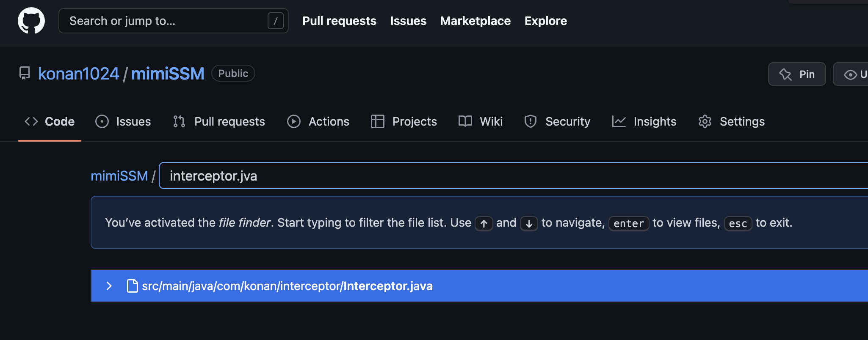Image resolution: width=868 pixels, height=340 pixels.
Task: Open the Security tab
Action: 557,121
